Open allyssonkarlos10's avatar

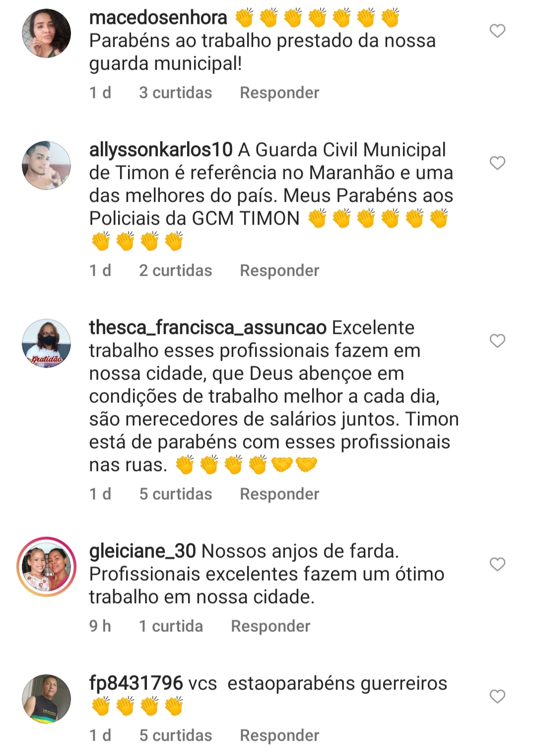click(x=47, y=165)
